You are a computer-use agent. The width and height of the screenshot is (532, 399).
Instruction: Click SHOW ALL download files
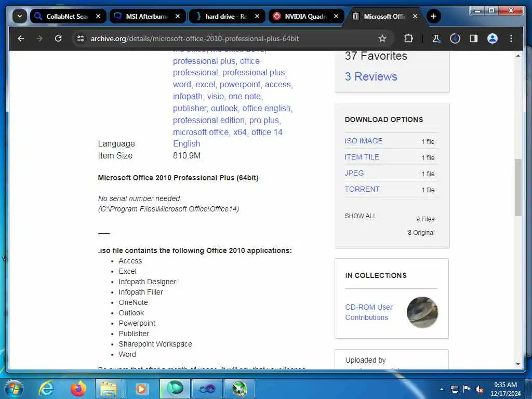(x=361, y=216)
